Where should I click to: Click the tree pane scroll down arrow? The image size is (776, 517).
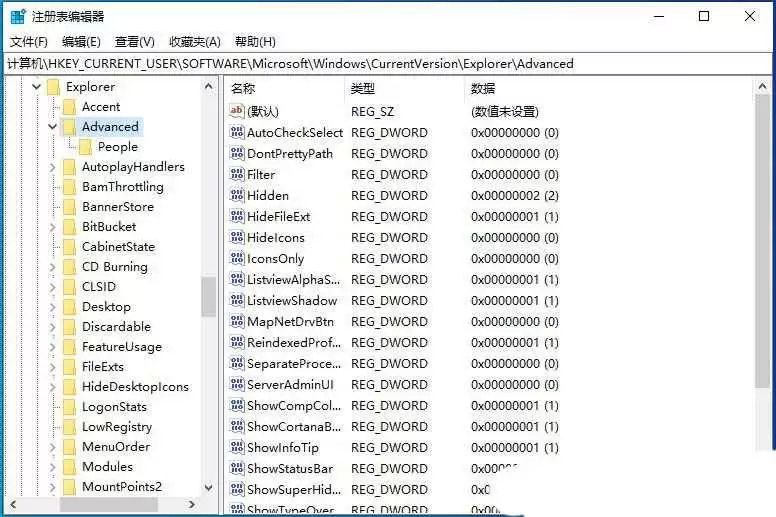pyautogui.click(x=208, y=488)
